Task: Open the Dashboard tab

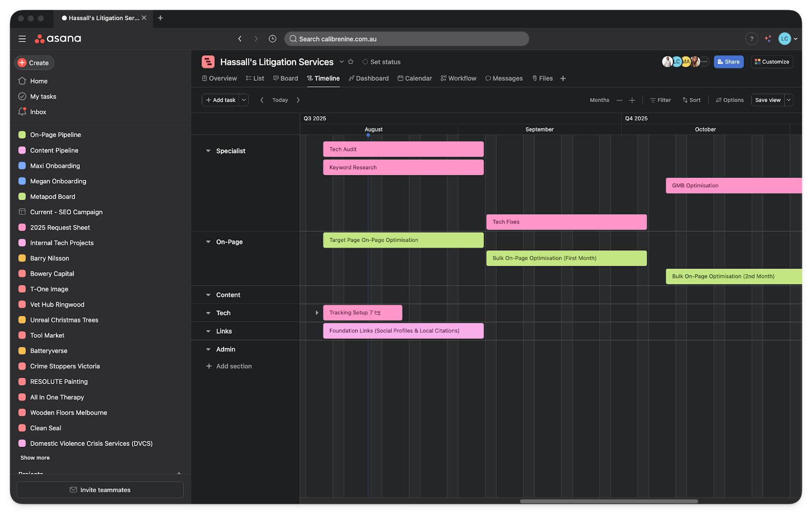Action: (x=368, y=78)
